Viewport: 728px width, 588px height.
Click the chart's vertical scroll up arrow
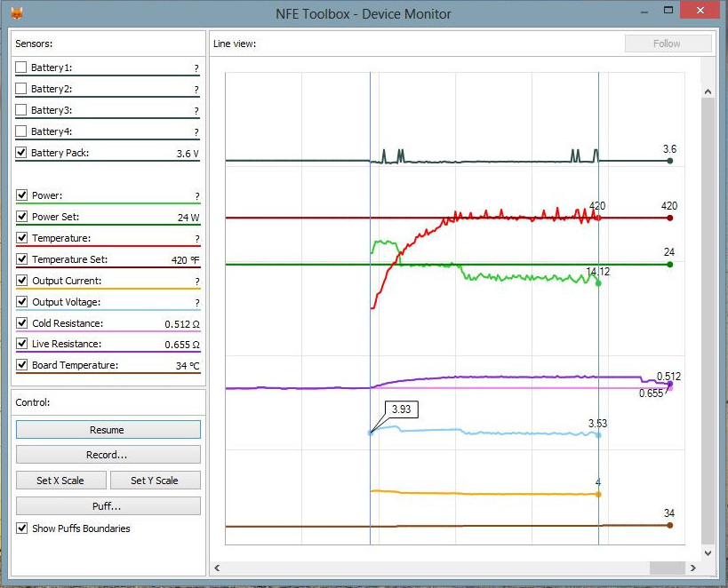click(x=708, y=91)
